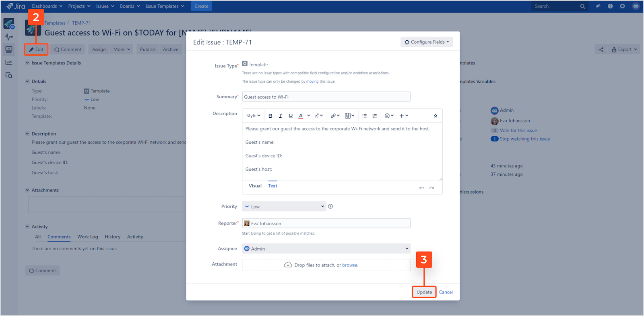
Task: Click the Create button in the header
Action: click(201, 6)
